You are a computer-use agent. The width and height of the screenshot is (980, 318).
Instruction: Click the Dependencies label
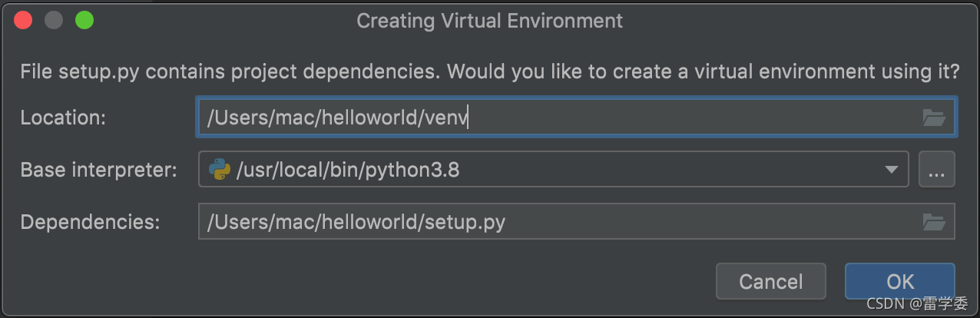91,222
